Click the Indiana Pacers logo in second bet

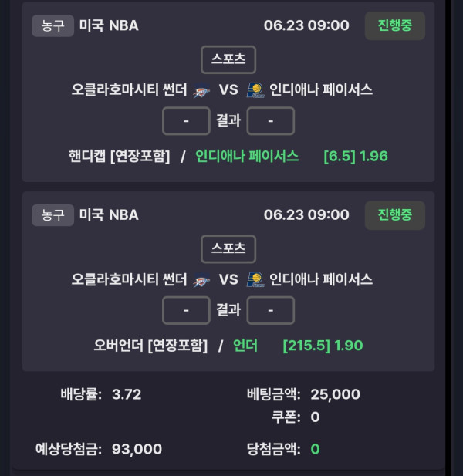pyautogui.click(x=255, y=279)
